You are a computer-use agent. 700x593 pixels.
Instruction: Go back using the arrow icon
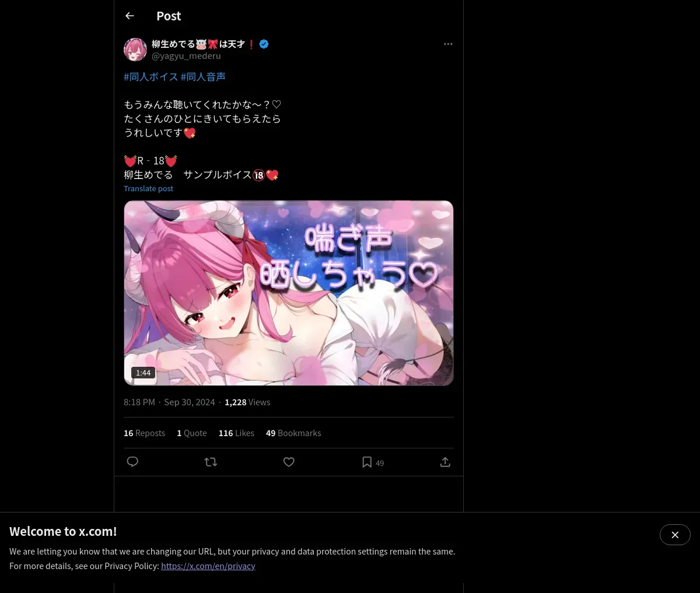pos(129,16)
